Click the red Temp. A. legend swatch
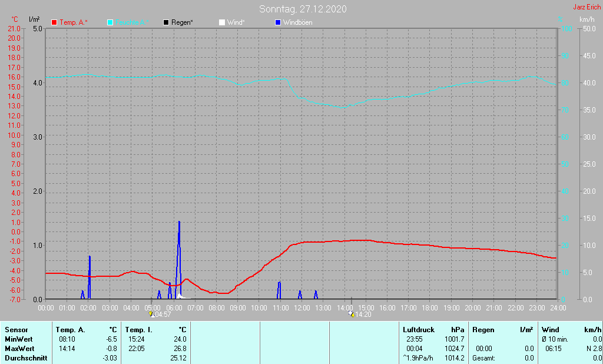The height and width of the screenshot is (364, 603). (x=54, y=23)
